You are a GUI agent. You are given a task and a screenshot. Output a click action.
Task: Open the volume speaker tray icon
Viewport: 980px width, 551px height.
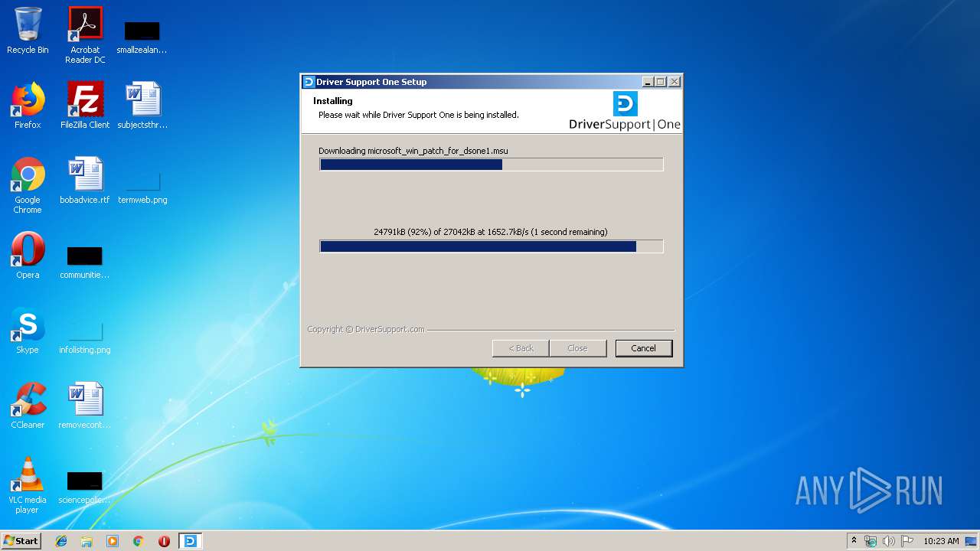click(x=889, y=541)
